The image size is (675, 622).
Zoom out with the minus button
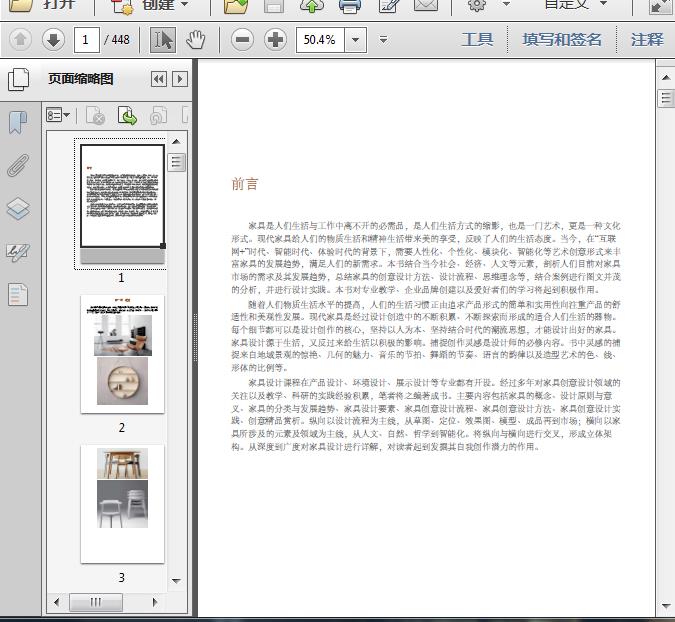pos(242,40)
